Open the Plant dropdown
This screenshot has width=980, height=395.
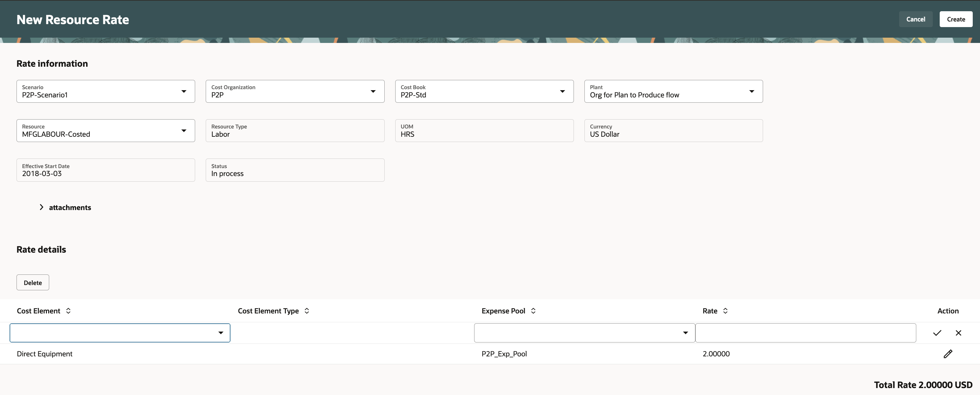point(752,91)
